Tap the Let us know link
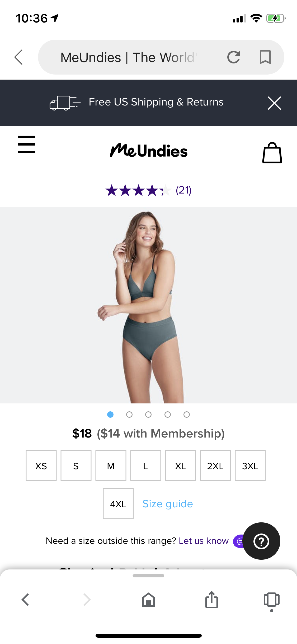Image resolution: width=297 pixels, height=644 pixels. pos(204,541)
